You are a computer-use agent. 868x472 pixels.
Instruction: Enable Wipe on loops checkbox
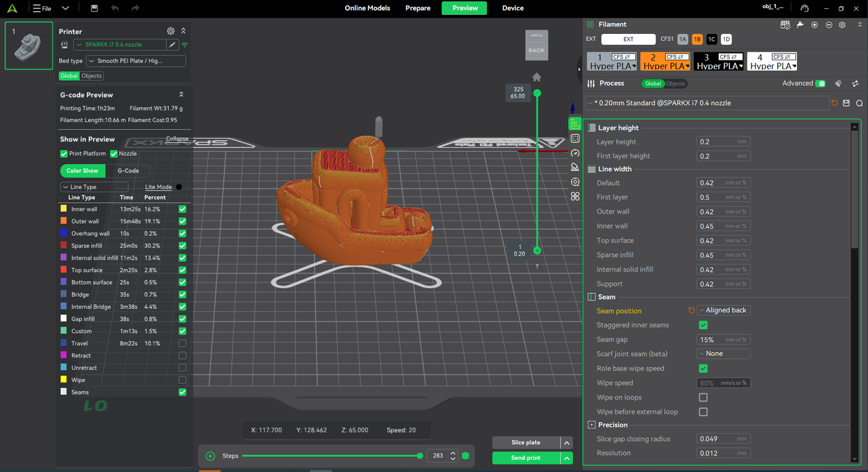(703, 397)
